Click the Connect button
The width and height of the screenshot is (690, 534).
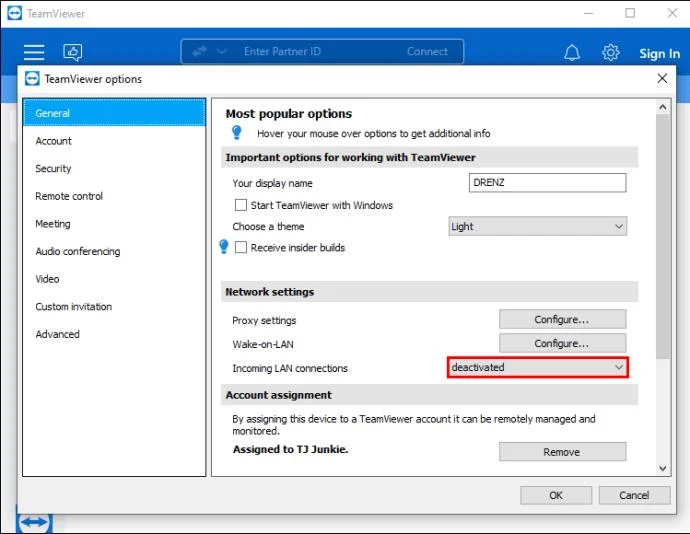(427, 52)
